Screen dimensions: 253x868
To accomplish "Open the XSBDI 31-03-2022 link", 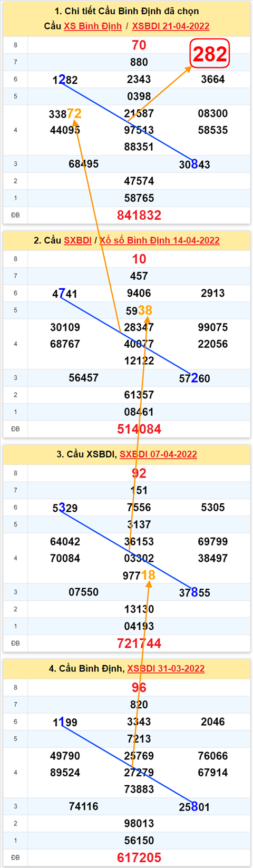I will click(166, 668).
